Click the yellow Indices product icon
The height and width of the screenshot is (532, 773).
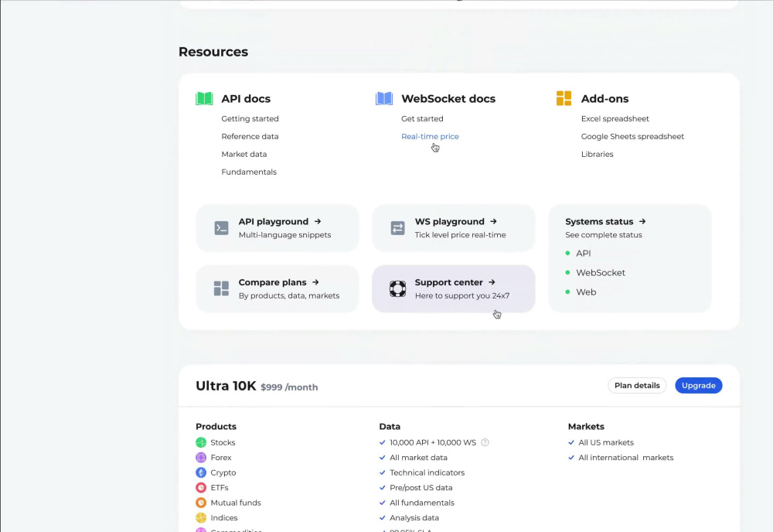pos(201,518)
